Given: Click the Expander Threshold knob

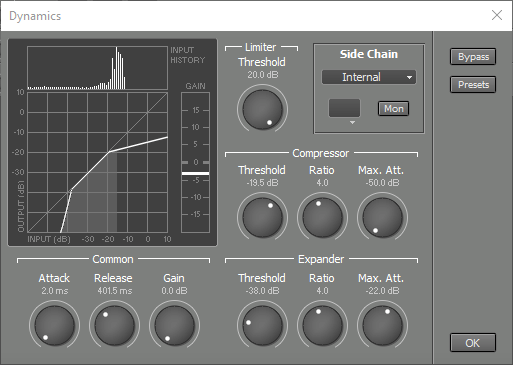Looking at the screenshot, I should click(x=262, y=326).
